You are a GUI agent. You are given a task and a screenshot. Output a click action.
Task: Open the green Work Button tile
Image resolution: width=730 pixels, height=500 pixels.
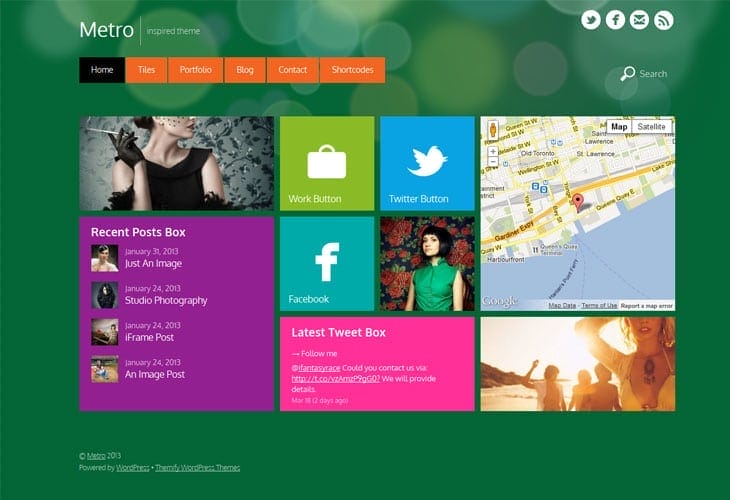click(326, 163)
